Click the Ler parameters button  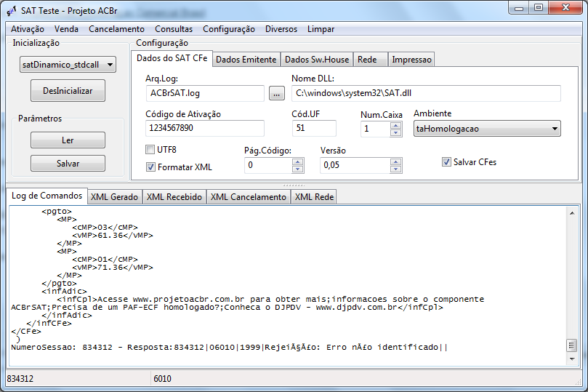pos(68,140)
